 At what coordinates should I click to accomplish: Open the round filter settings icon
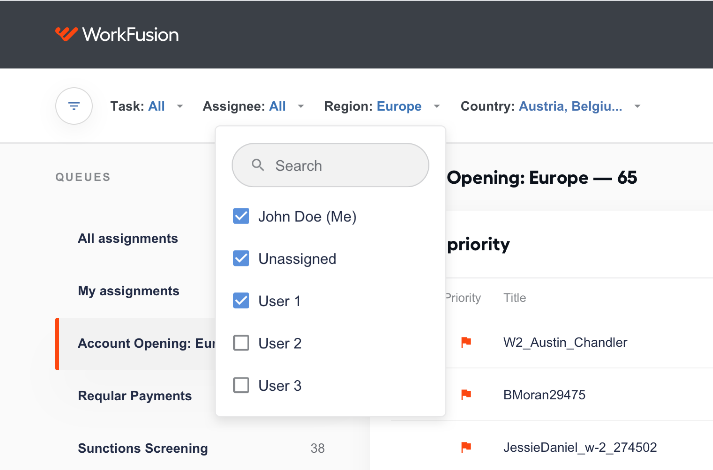74,106
